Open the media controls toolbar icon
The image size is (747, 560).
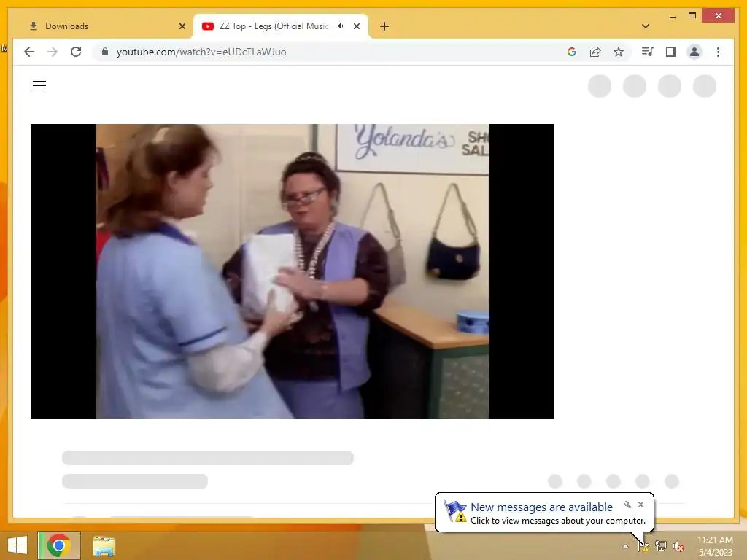(648, 52)
